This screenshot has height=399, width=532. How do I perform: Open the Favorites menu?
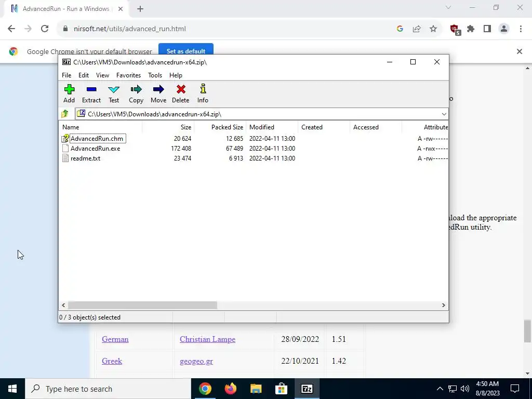[129, 75]
